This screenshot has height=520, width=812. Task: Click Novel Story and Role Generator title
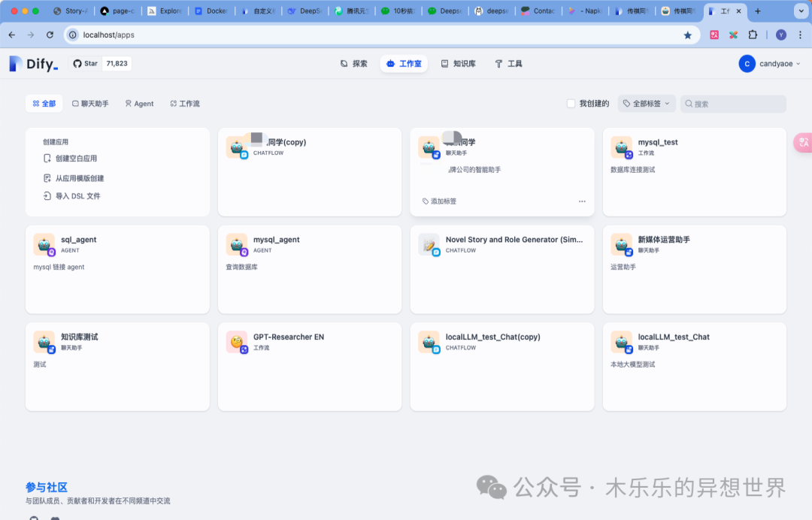(x=514, y=240)
